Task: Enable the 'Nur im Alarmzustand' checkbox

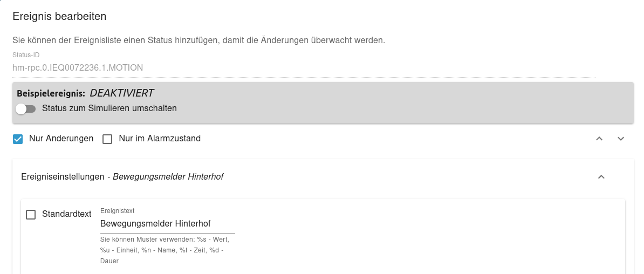Action: coord(107,139)
